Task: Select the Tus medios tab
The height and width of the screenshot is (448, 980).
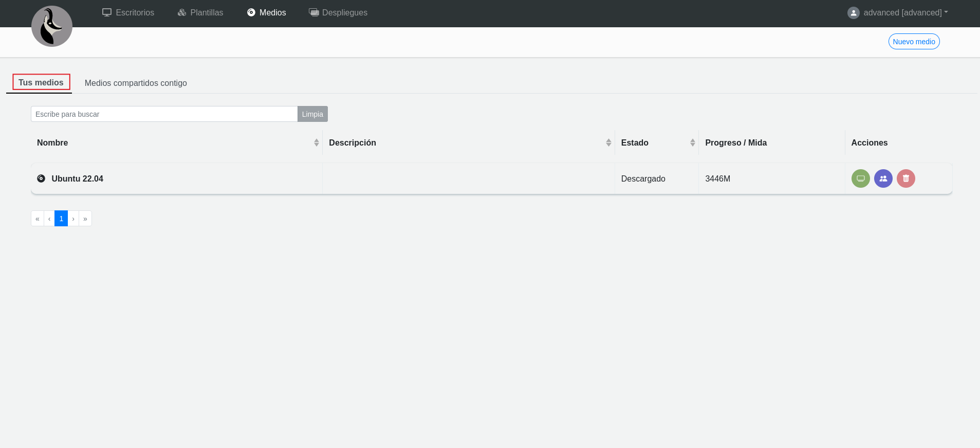Action: (41, 82)
